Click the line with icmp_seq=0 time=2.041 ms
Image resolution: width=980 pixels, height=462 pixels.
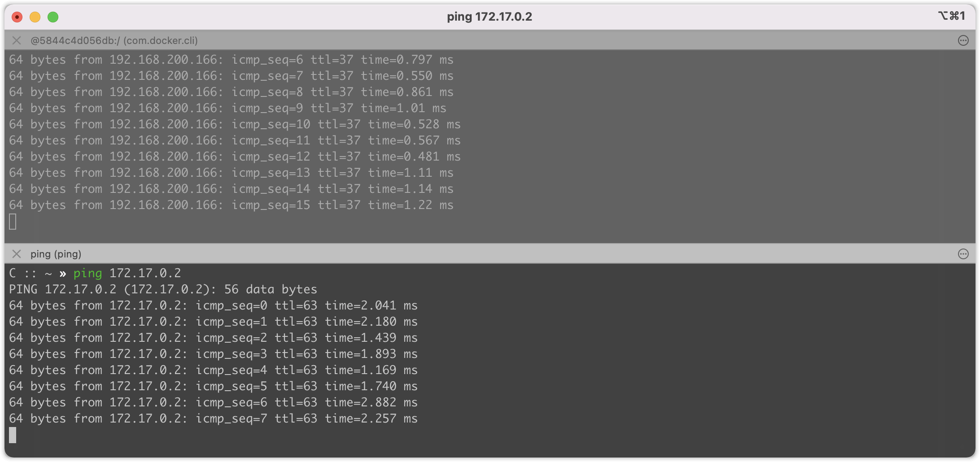click(213, 305)
